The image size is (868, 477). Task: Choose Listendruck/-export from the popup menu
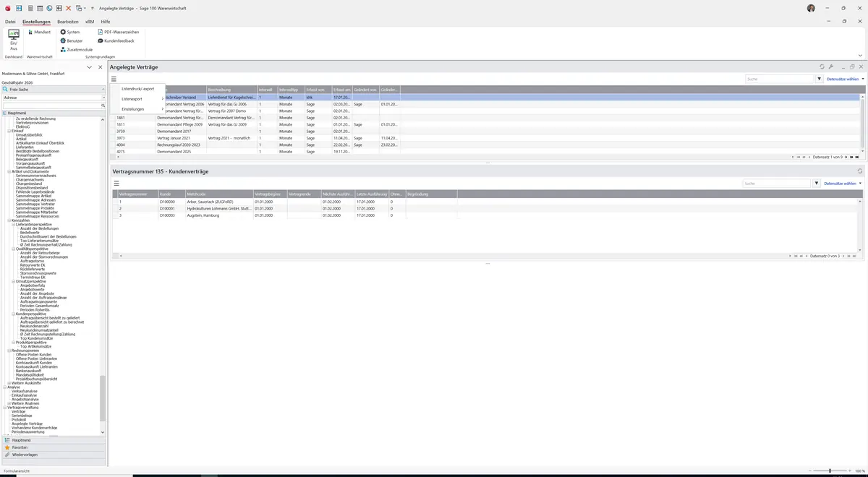137,88
